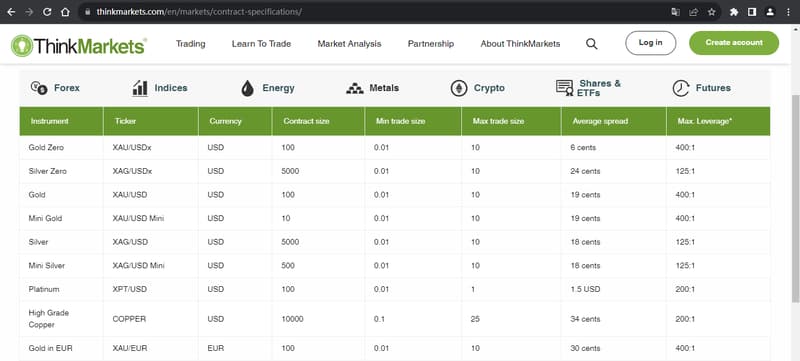Image resolution: width=800 pixels, height=361 pixels.
Task: Open the browser profile avatar
Action: tap(770, 12)
